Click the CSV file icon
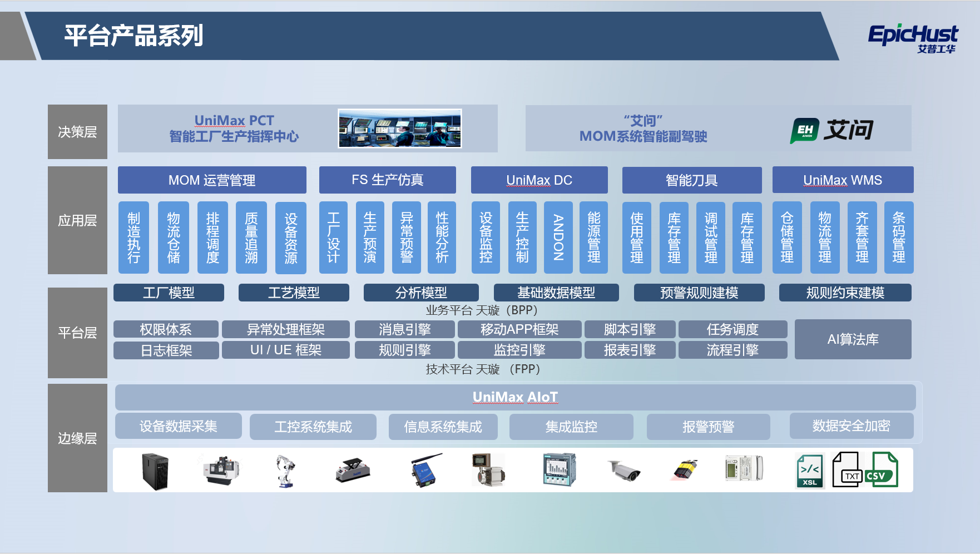This screenshot has height=554, width=980. [882, 469]
